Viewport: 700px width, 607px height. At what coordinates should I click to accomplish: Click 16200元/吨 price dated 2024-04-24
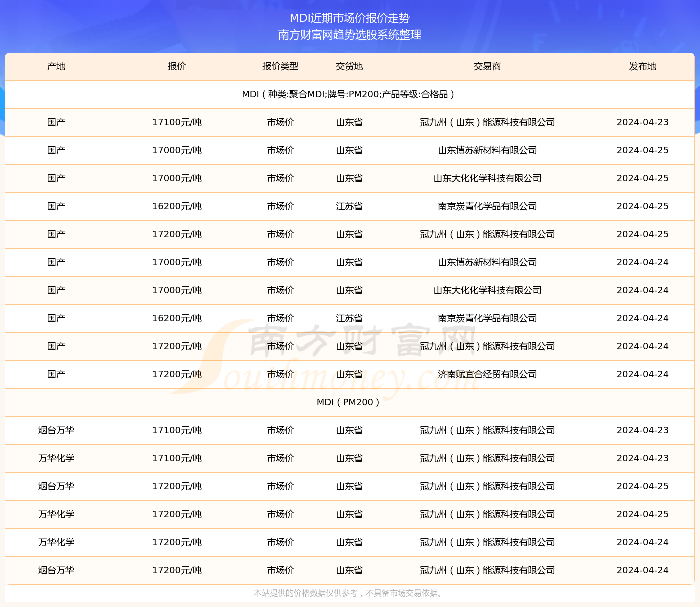(x=177, y=318)
